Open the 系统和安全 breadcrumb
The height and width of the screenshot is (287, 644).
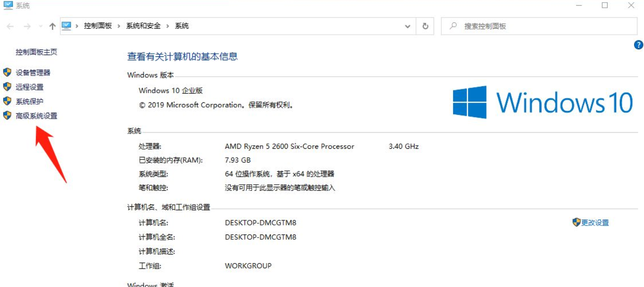coord(144,26)
